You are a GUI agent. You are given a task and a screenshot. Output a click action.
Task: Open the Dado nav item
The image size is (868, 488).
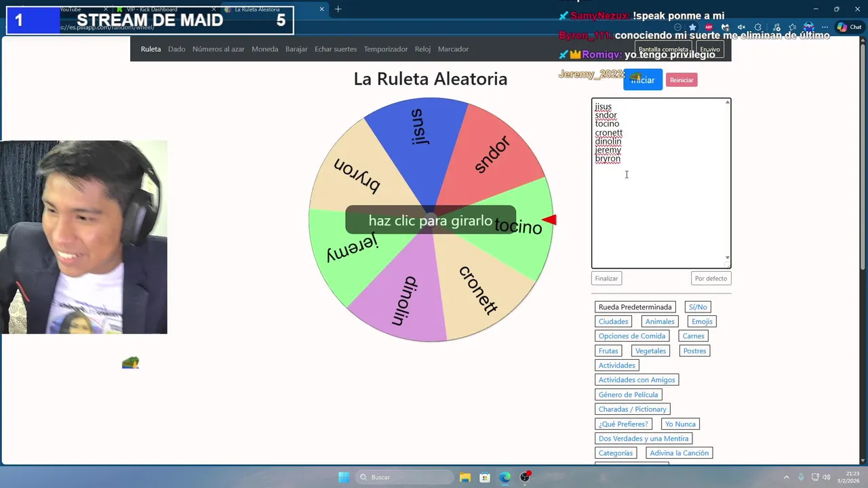176,49
